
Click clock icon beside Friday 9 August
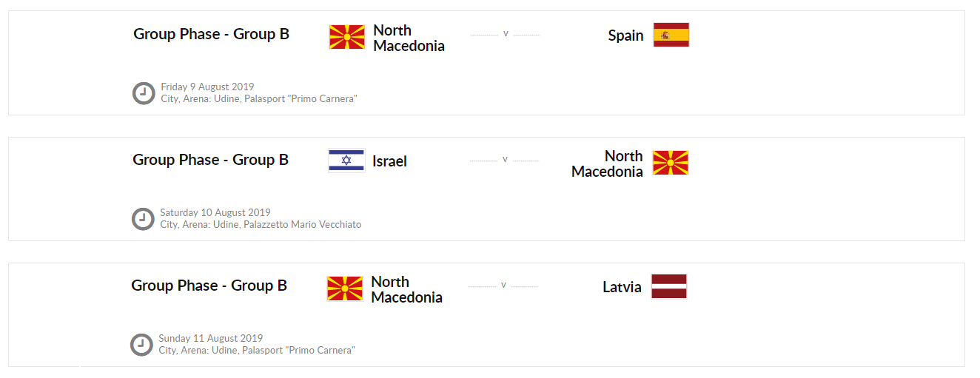(x=144, y=93)
